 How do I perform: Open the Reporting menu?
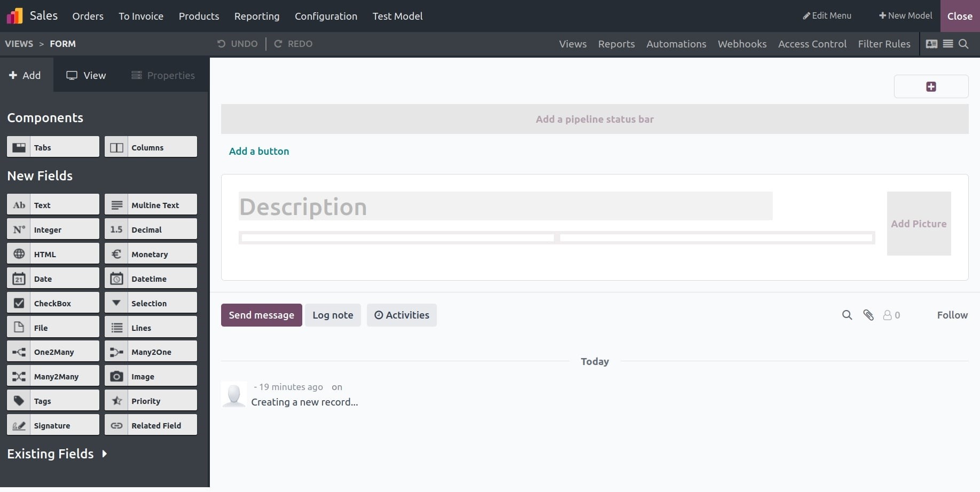pyautogui.click(x=256, y=16)
